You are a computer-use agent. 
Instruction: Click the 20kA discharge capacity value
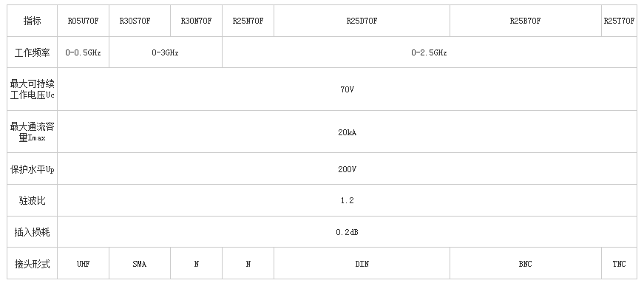(347, 132)
